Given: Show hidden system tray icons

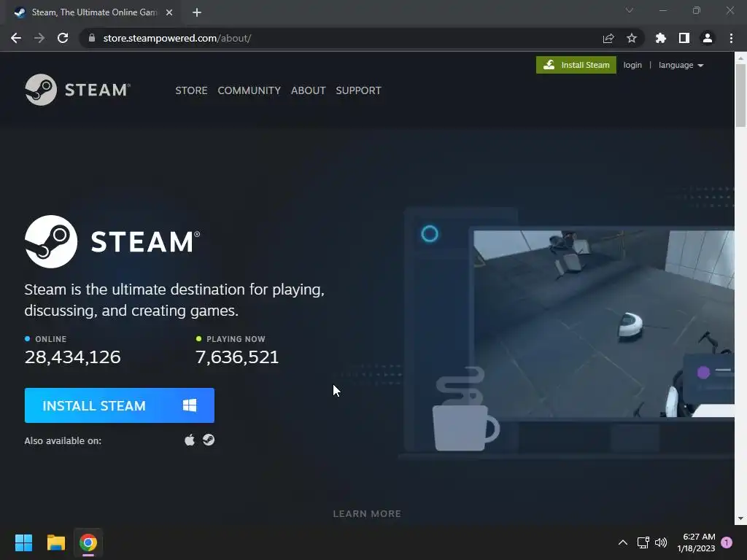Looking at the screenshot, I should [x=623, y=542].
